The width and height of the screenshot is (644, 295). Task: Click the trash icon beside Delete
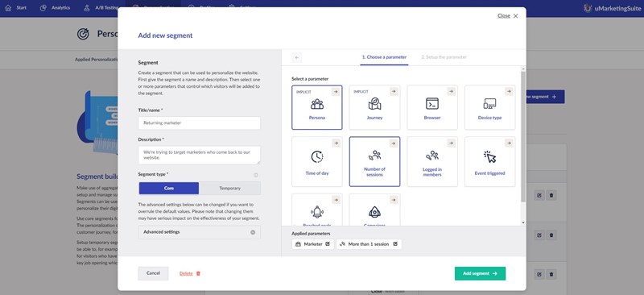pyautogui.click(x=198, y=273)
